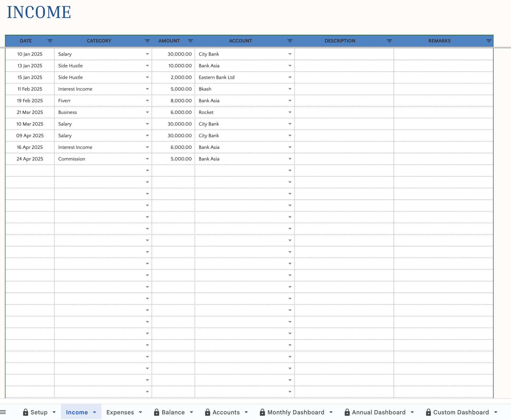This screenshot has height=420, width=511.
Task: Click the CATEGORY column filter icon
Action: [147, 41]
